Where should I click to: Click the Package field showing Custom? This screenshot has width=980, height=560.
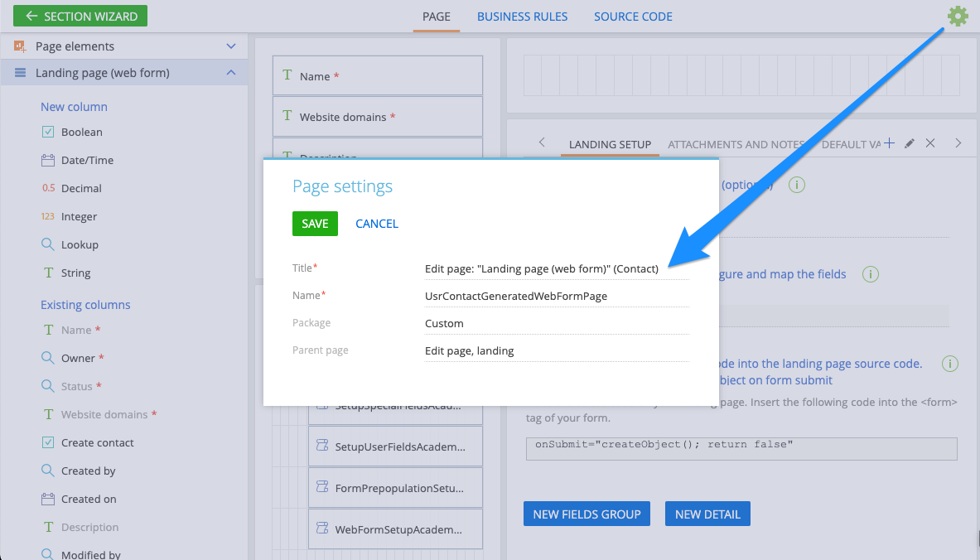557,324
